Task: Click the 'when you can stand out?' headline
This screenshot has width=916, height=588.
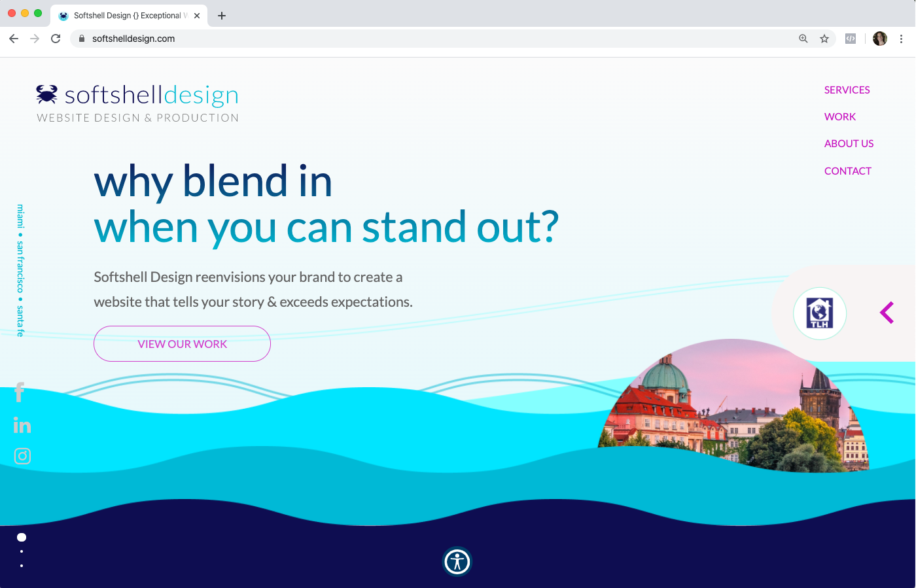Action: pyautogui.click(x=326, y=228)
